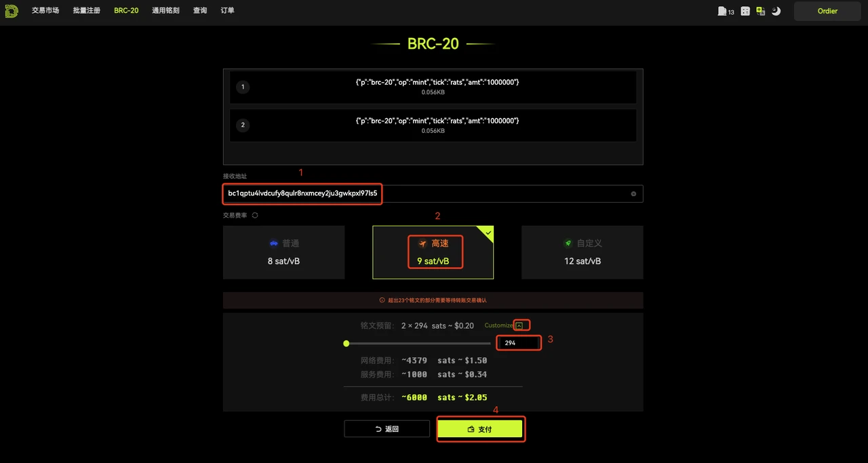Clear the receiving address field

(633, 194)
